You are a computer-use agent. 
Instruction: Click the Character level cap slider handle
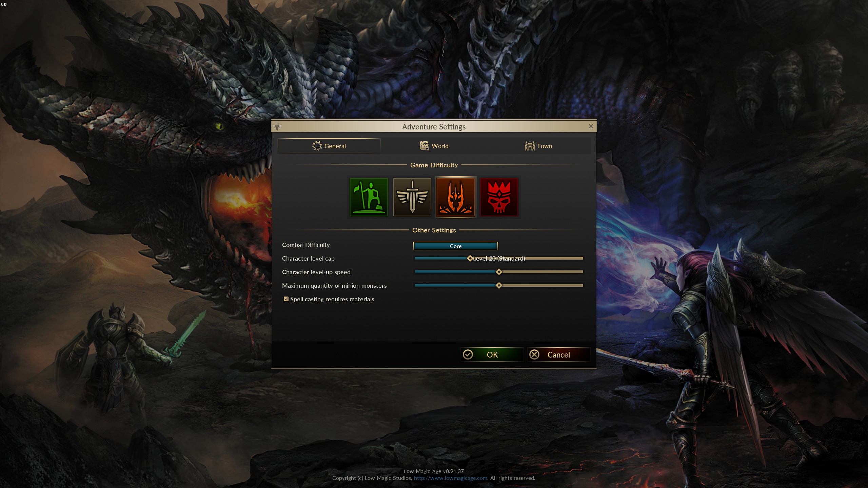(470, 258)
